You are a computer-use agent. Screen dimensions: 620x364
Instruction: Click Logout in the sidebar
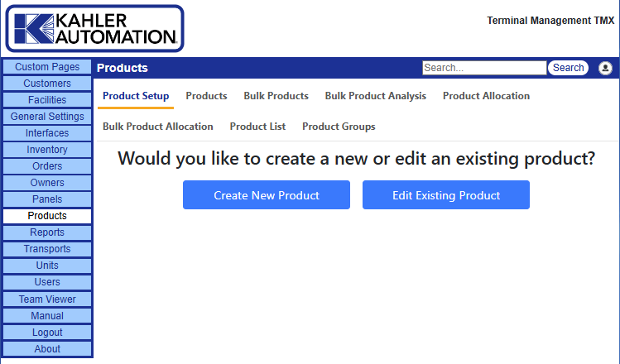tap(47, 333)
